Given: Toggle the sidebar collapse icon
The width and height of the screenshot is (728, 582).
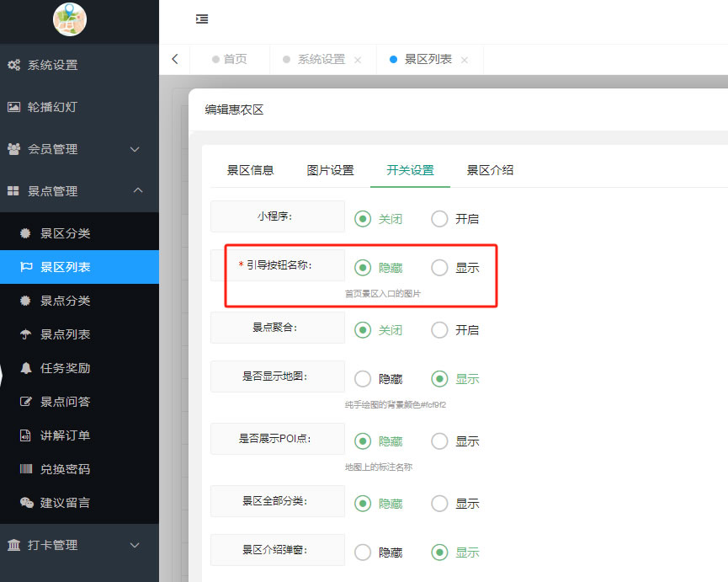Looking at the screenshot, I should 202,19.
